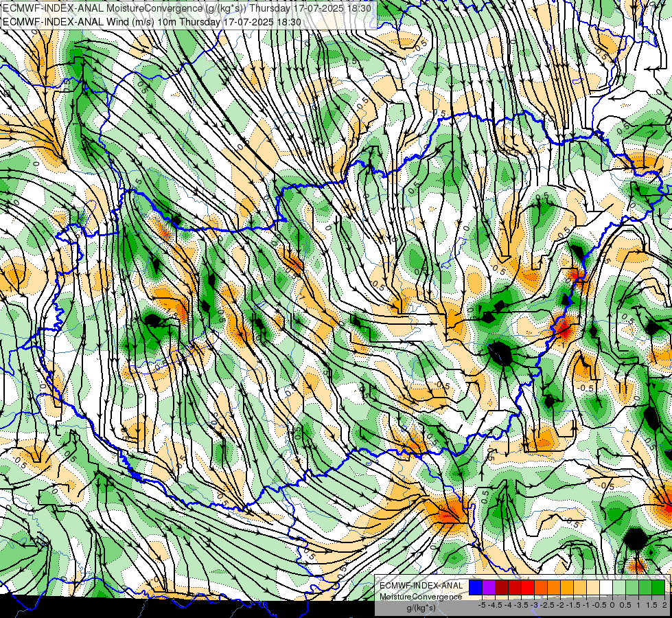
Task: Click the legend's ECMWF-INDEX-ANAL label
Action: coord(421,586)
